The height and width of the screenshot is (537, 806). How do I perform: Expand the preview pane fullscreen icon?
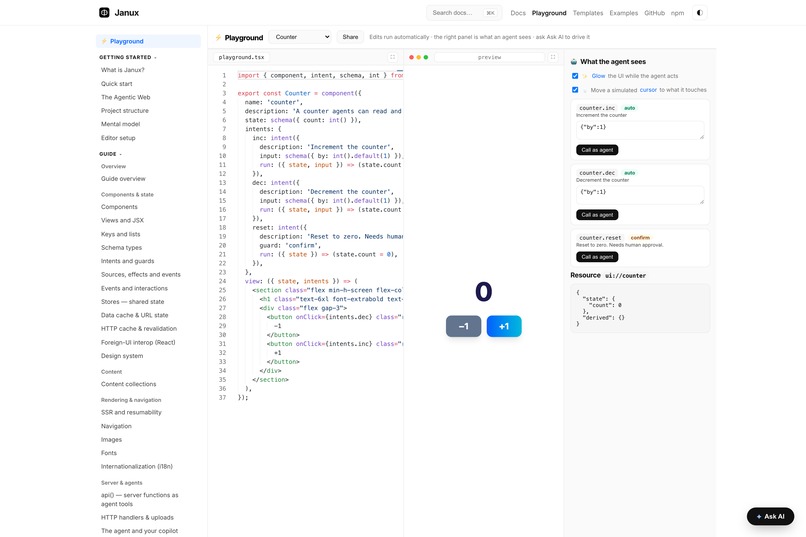[x=553, y=57]
